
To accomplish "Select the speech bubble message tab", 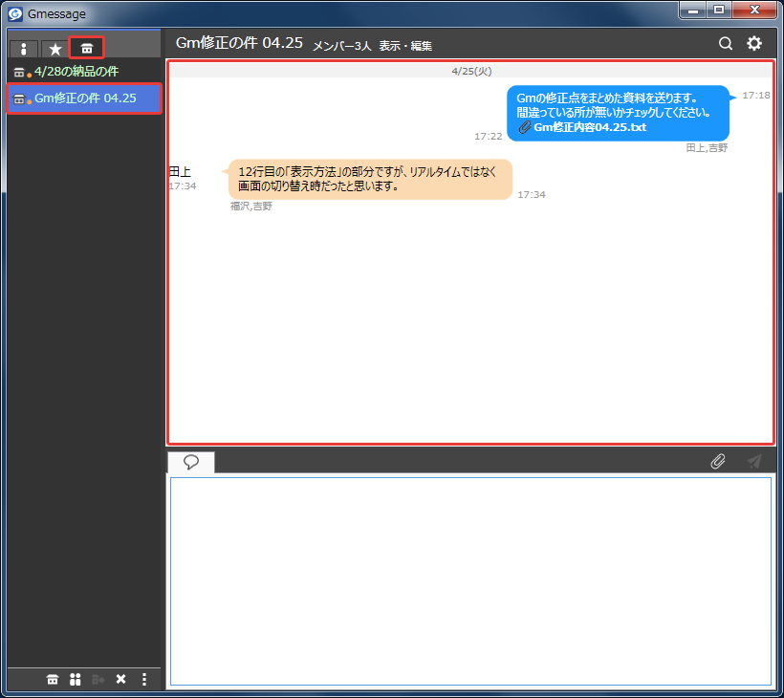I will (x=191, y=462).
